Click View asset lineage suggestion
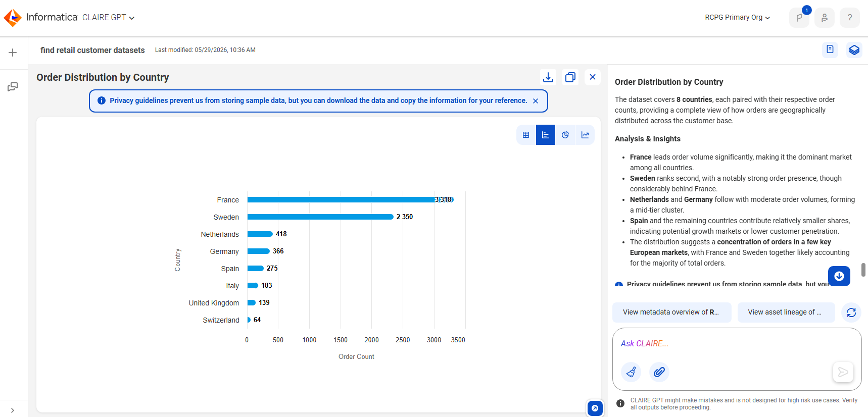The width and height of the screenshot is (868, 417). 785,312
